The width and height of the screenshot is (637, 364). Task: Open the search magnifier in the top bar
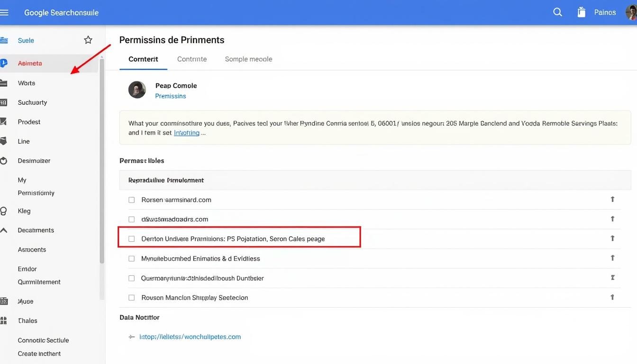[x=557, y=12]
